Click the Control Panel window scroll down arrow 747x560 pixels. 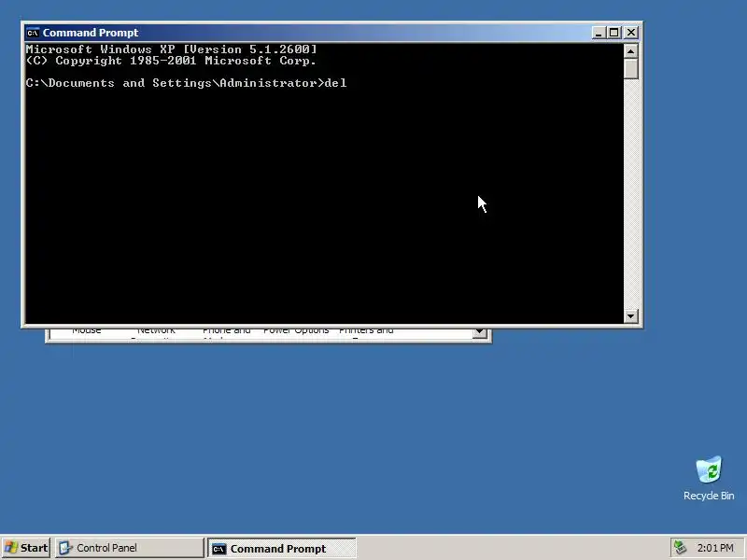pos(480,332)
